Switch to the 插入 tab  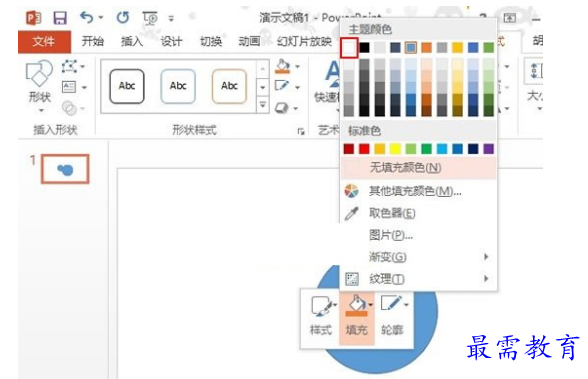(x=132, y=41)
